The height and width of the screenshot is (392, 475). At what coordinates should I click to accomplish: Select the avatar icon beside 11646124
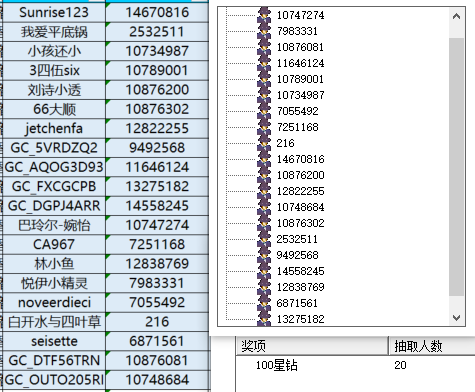tap(264, 63)
